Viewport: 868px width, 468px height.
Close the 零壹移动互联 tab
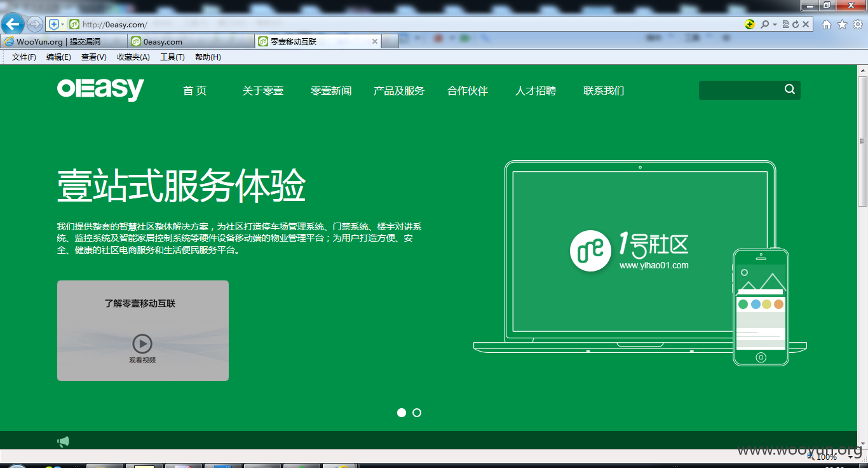click(375, 41)
